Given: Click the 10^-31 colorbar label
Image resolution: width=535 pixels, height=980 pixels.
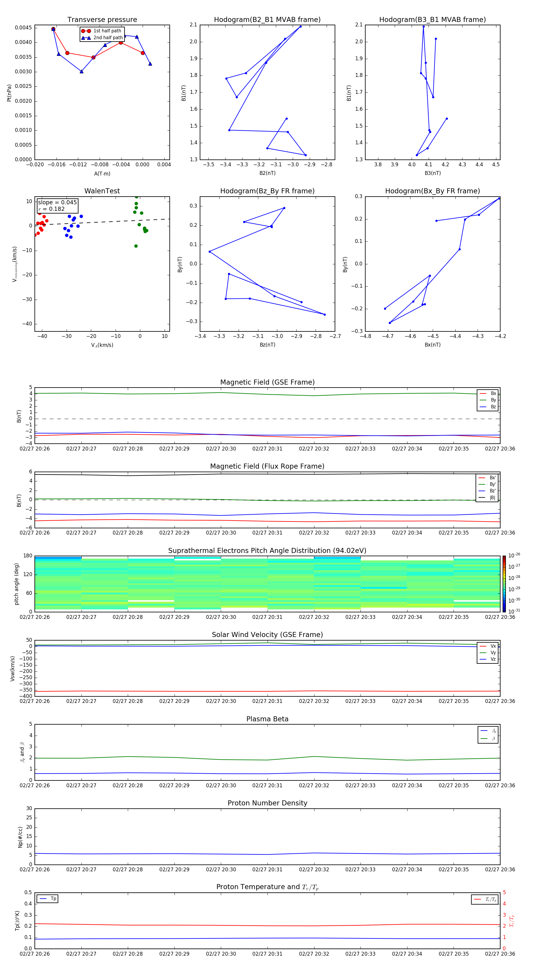Looking at the screenshot, I should 514,611.
